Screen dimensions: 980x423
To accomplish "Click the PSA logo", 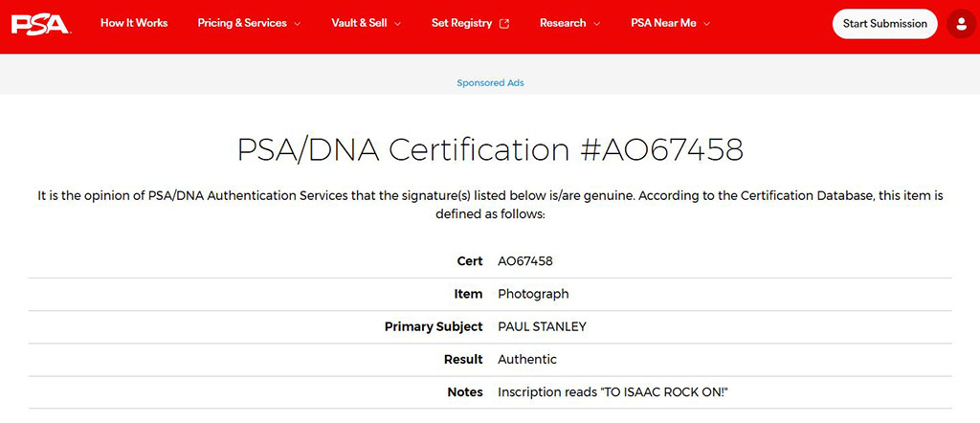I will click(x=39, y=24).
